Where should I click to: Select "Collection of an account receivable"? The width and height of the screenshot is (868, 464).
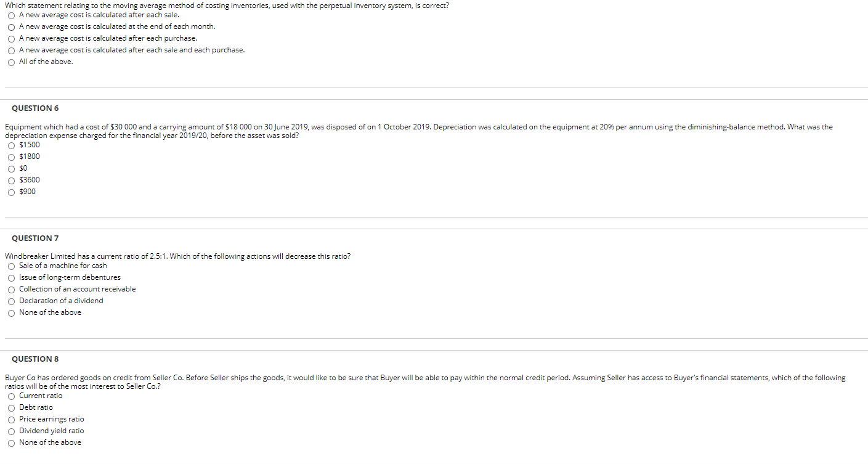click(11, 289)
